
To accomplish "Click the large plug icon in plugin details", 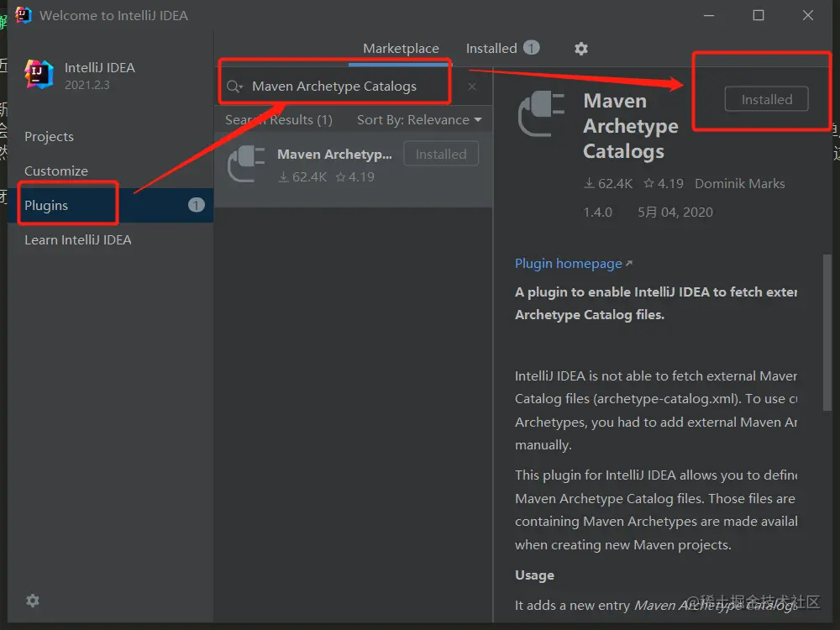I will [x=541, y=114].
